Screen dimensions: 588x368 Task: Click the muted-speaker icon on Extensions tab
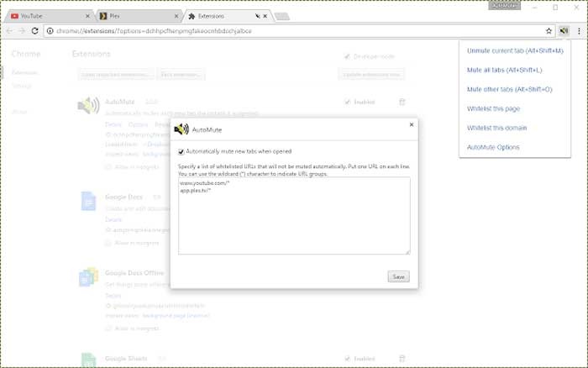click(x=257, y=16)
